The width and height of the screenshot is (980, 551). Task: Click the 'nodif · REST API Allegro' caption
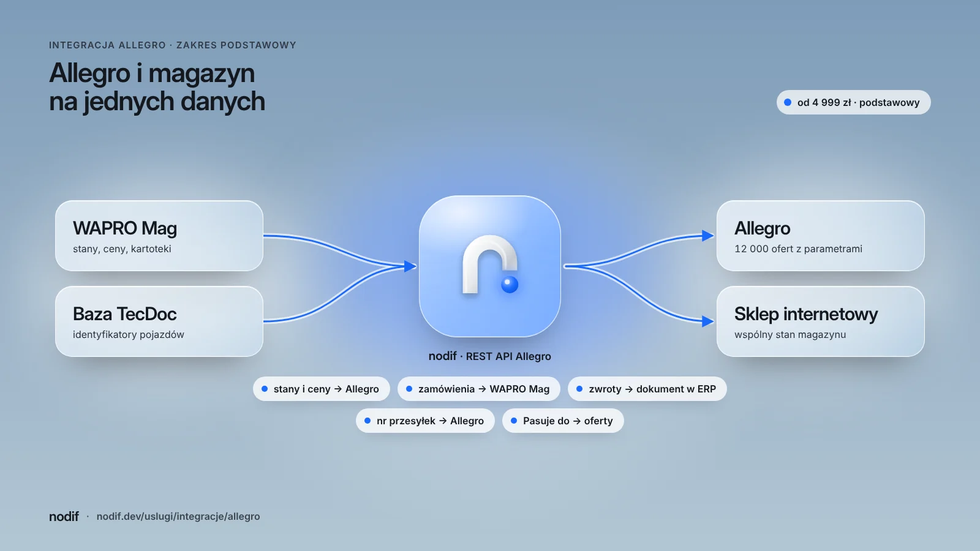490,356
